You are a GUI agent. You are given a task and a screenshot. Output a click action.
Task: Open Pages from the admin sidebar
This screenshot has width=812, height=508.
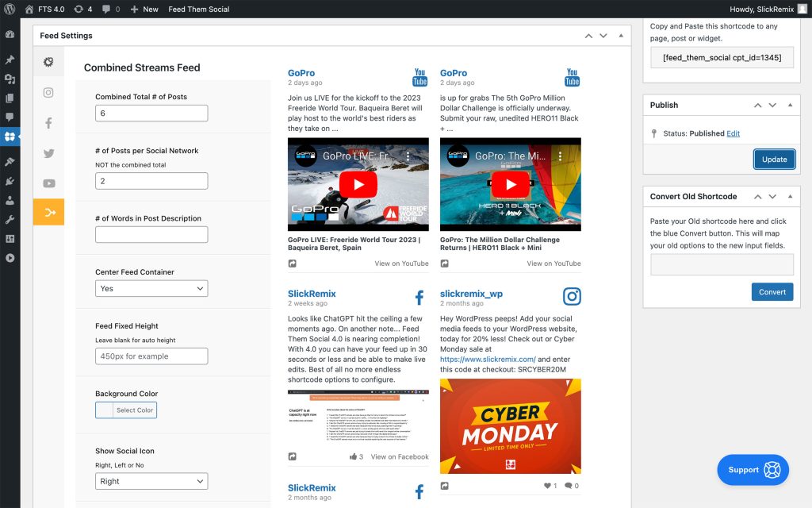[10, 98]
